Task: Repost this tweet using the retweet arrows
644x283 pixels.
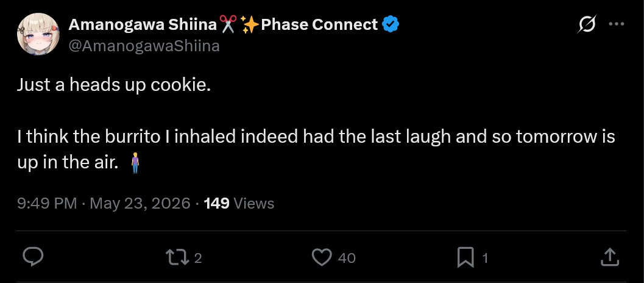Action: click(x=177, y=258)
